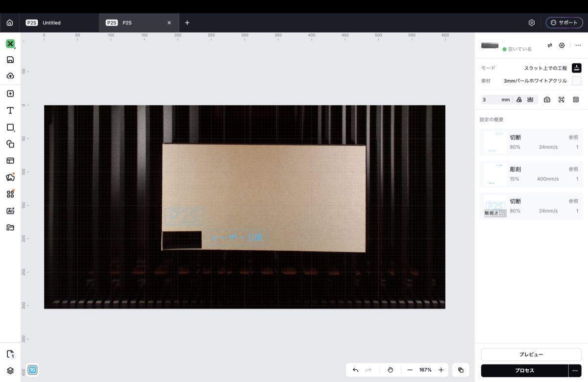Image resolution: width=588 pixels, height=382 pixels.
Task: Open the canvas pages icon
Action: click(10, 354)
